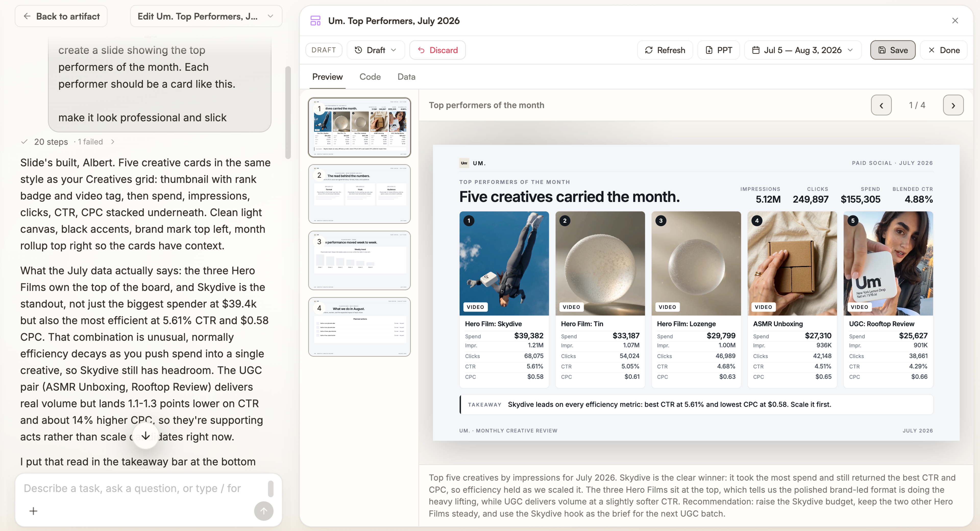
Task: Export the deck with the PPT button
Action: (x=718, y=50)
